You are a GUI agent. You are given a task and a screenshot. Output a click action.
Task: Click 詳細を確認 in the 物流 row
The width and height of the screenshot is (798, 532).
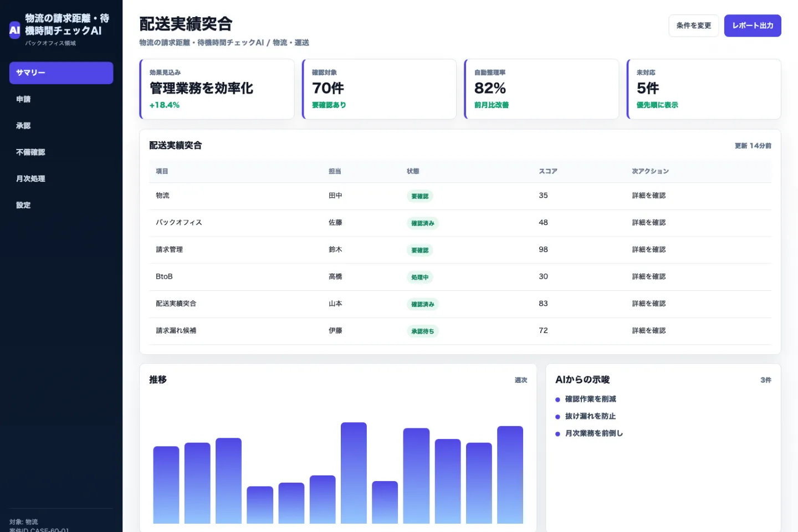point(649,196)
